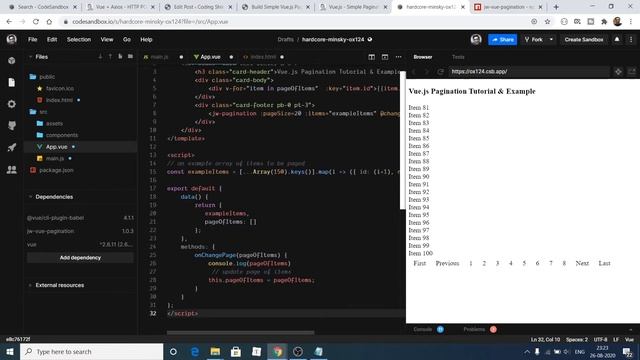Go to page 5 in preview pagination
Screen dimensions: 640x360
click(x=524, y=263)
